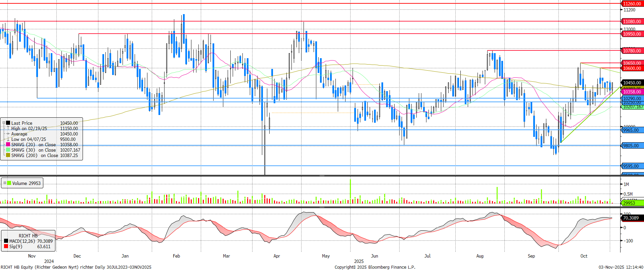Click the green volume tag 29953 on axis

(629, 203)
